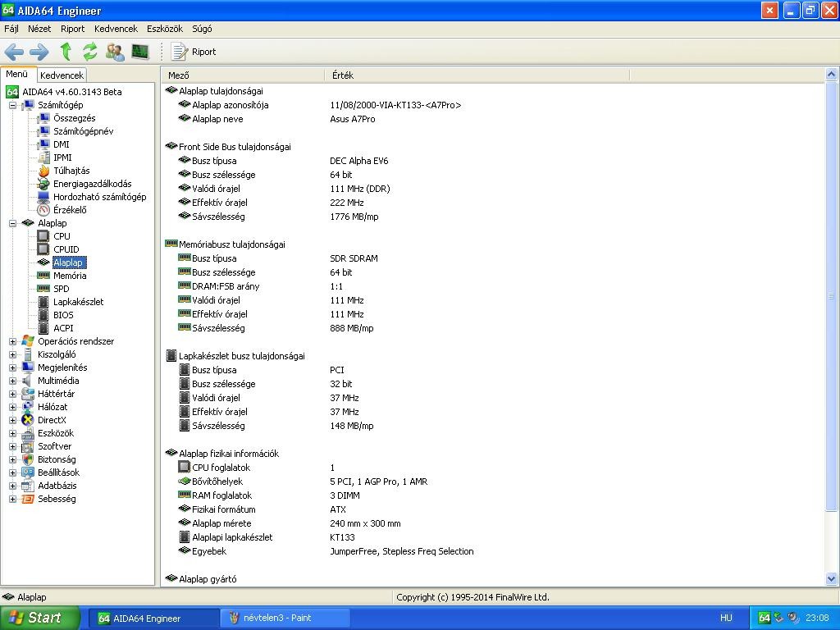This screenshot has width=840, height=630.
Task: Select the Sebesség benchmark item
Action: click(x=57, y=499)
